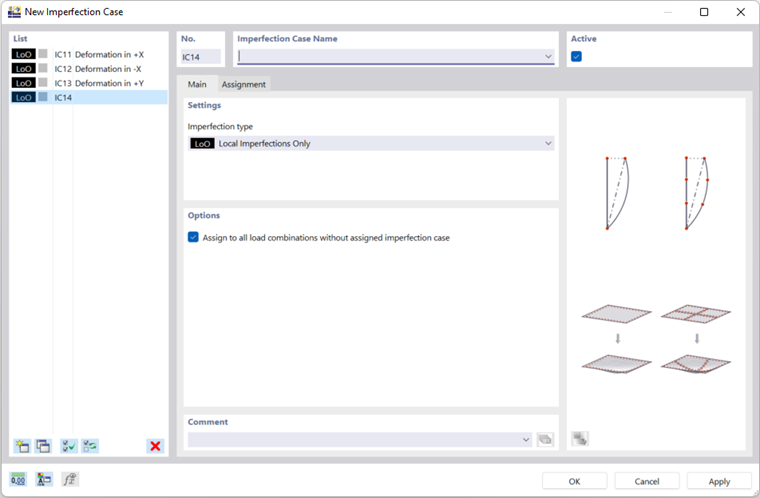Uncheck assign to all load combinations option

tap(193, 237)
